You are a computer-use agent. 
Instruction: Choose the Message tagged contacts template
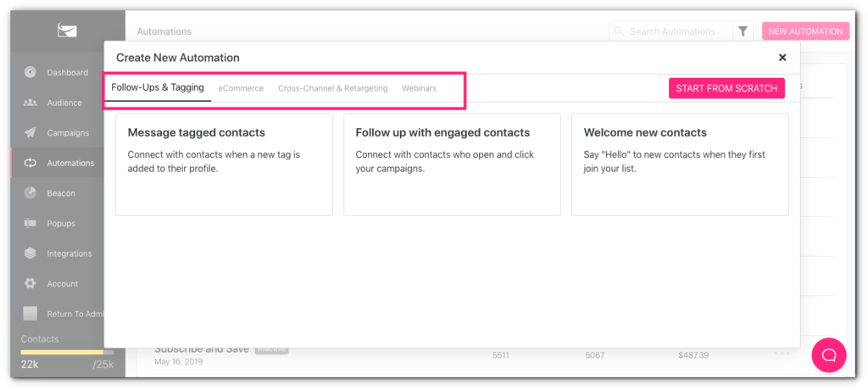224,164
